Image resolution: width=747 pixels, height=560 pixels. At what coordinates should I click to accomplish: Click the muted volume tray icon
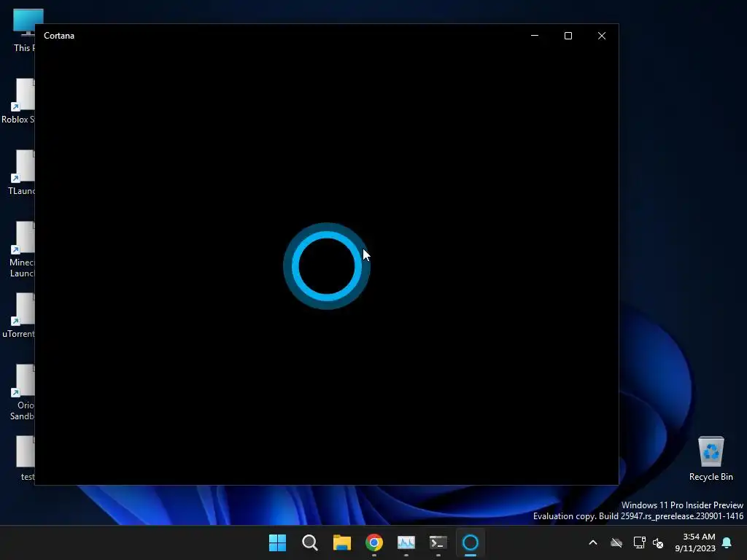[x=658, y=542]
